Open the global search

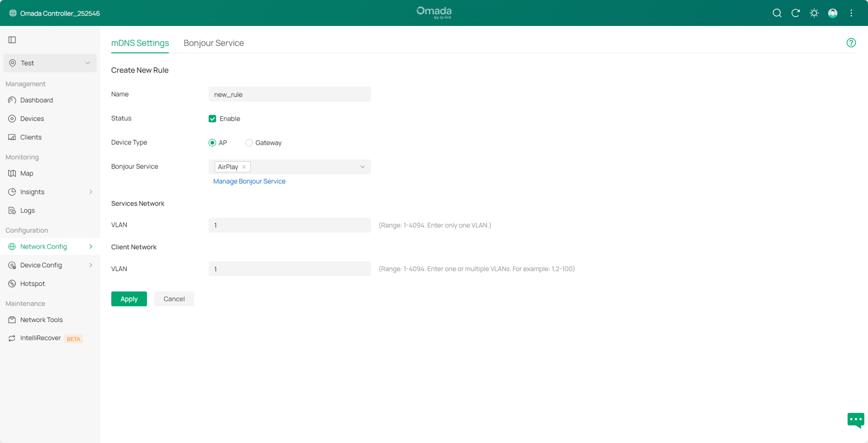click(x=777, y=13)
